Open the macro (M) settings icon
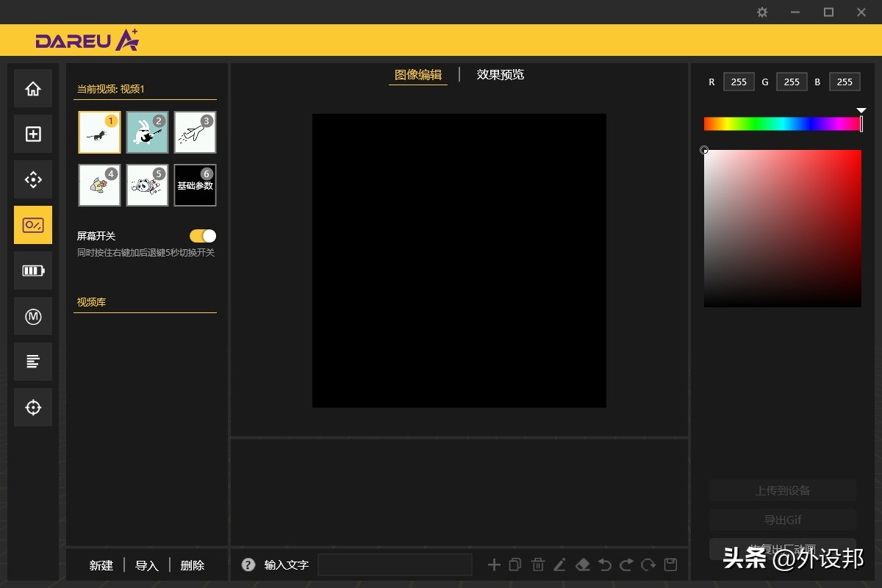The width and height of the screenshot is (882, 588). pyautogui.click(x=33, y=316)
